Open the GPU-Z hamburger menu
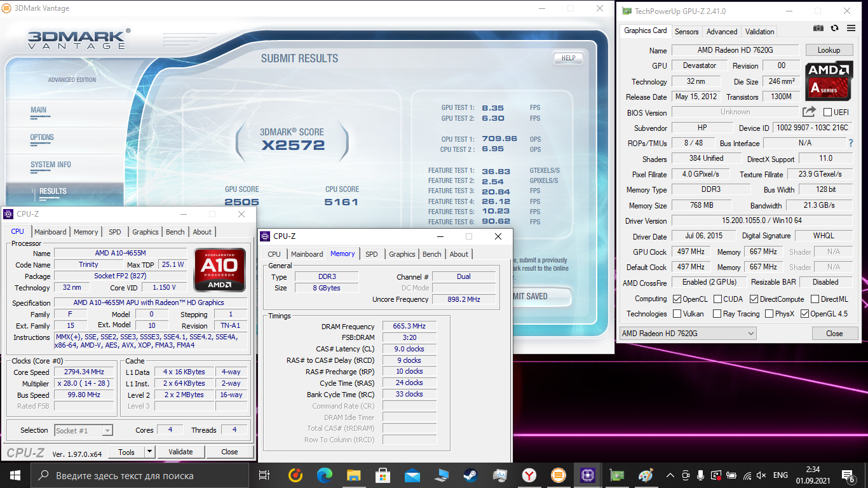 (850, 29)
